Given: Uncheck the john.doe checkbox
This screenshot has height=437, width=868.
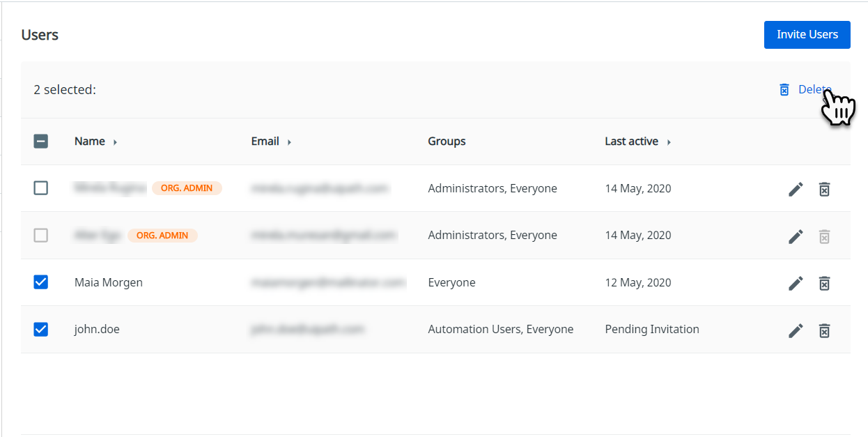Looking at the screenshot, I should (x=41, y=329).
